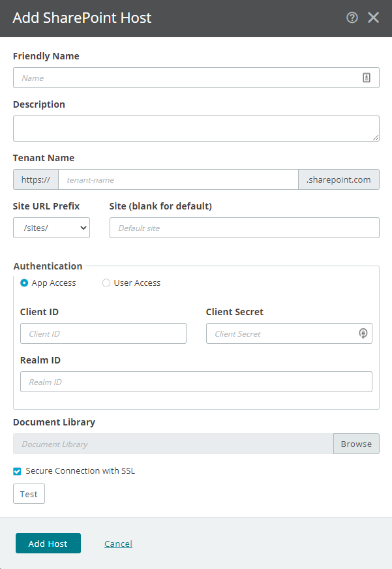The width and height of the screenshot is (392, 569).
Task: Click the Default site input field
Action: 245,228
